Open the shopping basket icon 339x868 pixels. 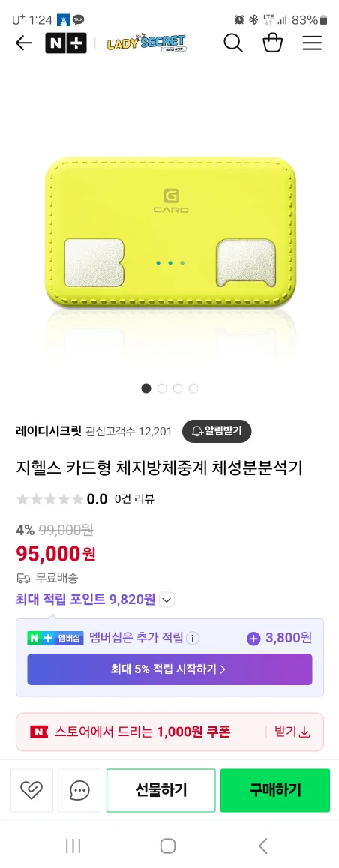pos(272,43)
